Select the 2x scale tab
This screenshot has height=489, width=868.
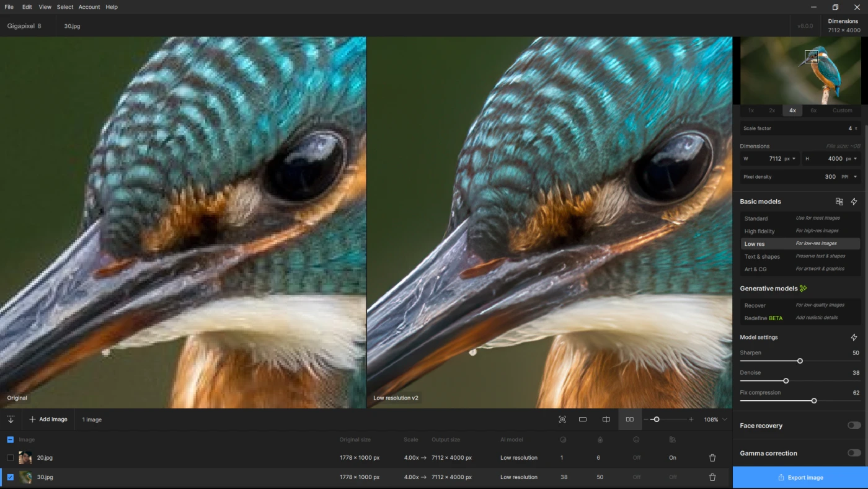click(x=772, y=110)
